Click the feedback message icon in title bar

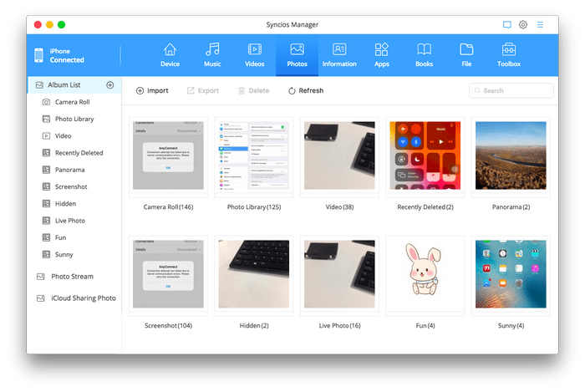(x=506, y=25)
